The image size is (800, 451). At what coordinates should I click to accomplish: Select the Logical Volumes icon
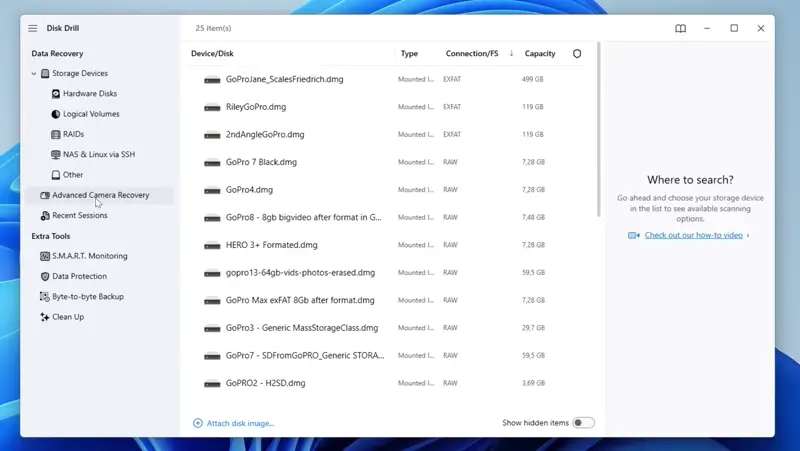tap(55, 114)
